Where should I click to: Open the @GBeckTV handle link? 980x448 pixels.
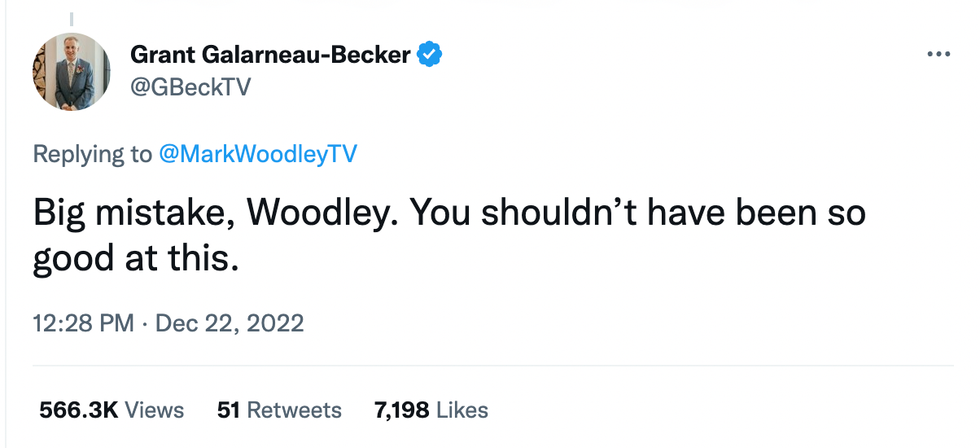190,87
